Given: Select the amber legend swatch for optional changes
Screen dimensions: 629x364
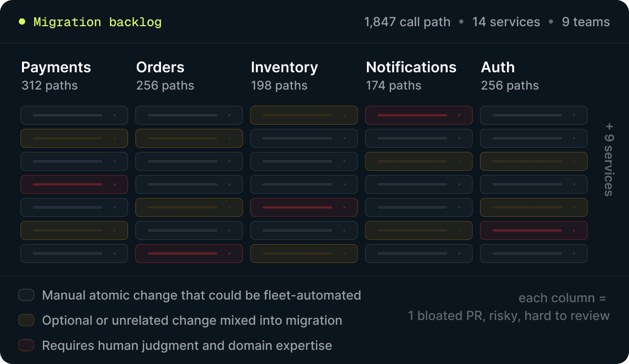Looking at the screenshot, I should coord(26,320).
